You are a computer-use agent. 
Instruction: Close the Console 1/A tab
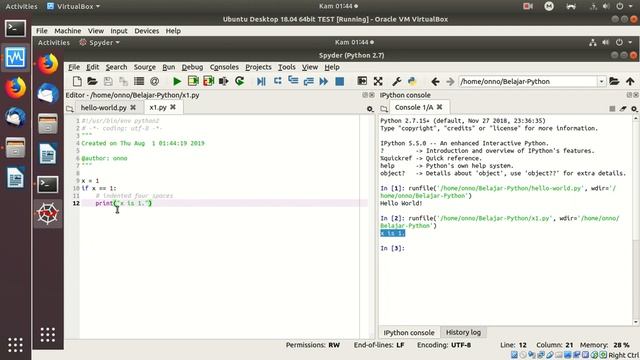pyautogui.click(x=440, y=107)
